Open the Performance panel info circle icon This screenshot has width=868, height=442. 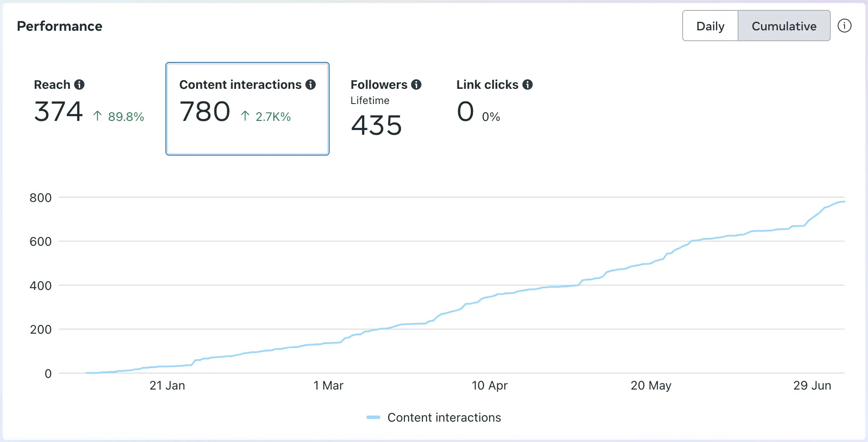pyautogui.click(x=844, y=26)
